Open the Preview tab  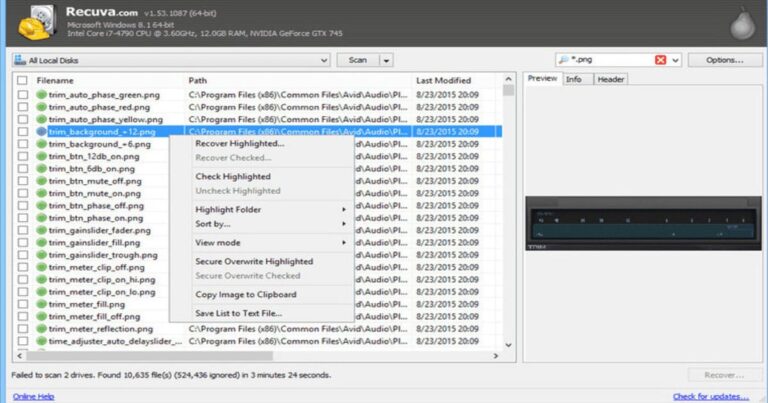point(542,78)
